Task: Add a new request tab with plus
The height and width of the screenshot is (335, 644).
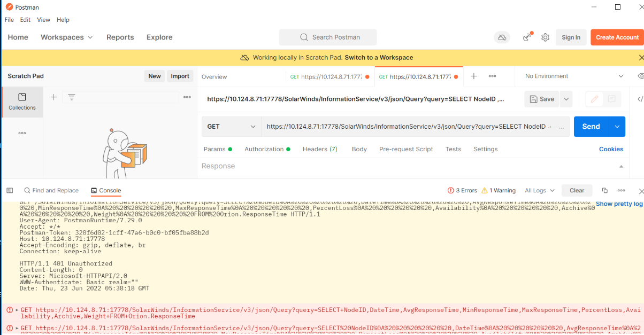Action: [473, 76]
